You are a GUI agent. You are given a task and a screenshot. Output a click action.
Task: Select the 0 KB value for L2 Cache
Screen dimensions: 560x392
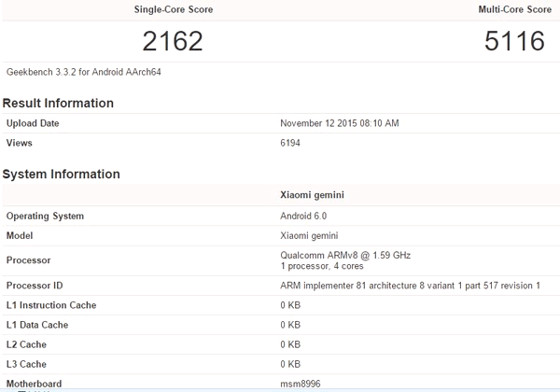tap(289, 344)
